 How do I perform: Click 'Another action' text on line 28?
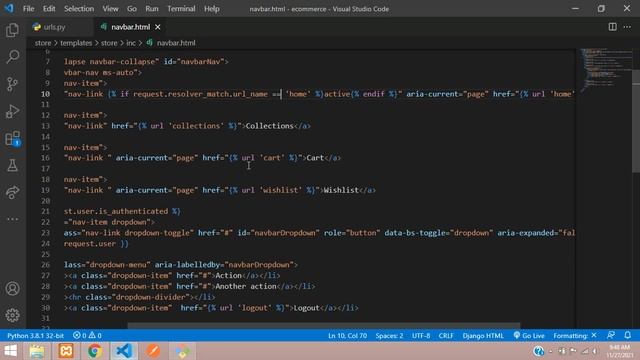coord(246,287)
